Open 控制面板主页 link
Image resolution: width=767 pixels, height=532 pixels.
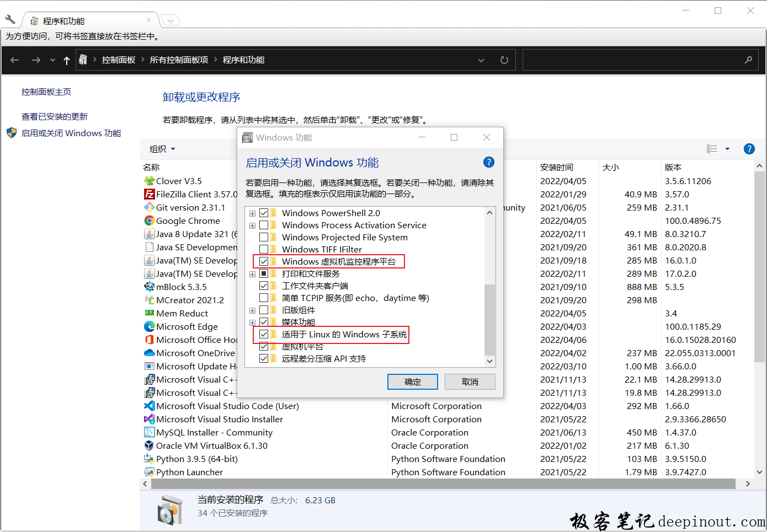coord(46,92)
